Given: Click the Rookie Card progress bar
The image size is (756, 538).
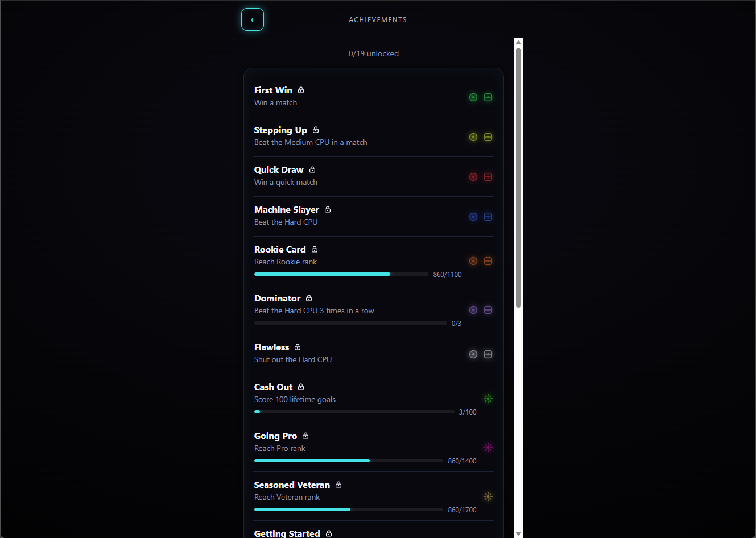Looking at the screenshot, I should [341, 274].
